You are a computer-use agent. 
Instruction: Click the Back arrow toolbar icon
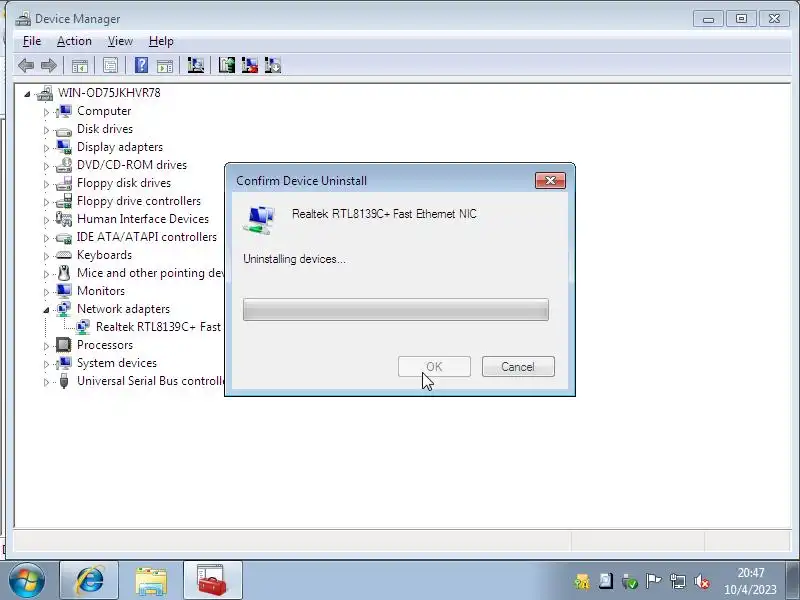[x=26, y=66]
